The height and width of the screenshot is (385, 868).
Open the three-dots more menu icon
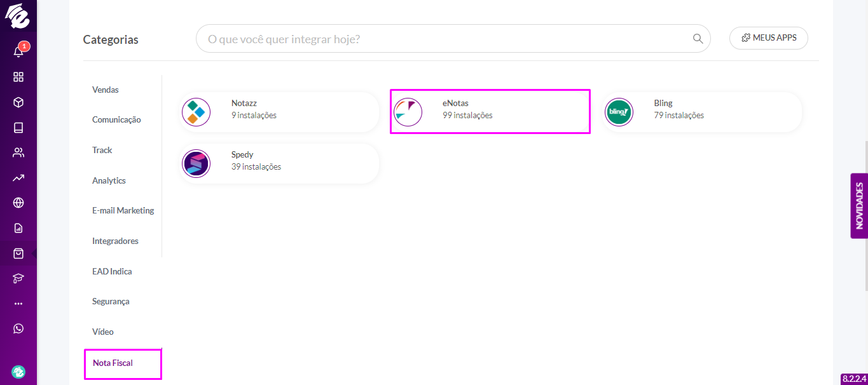[18, 304]
